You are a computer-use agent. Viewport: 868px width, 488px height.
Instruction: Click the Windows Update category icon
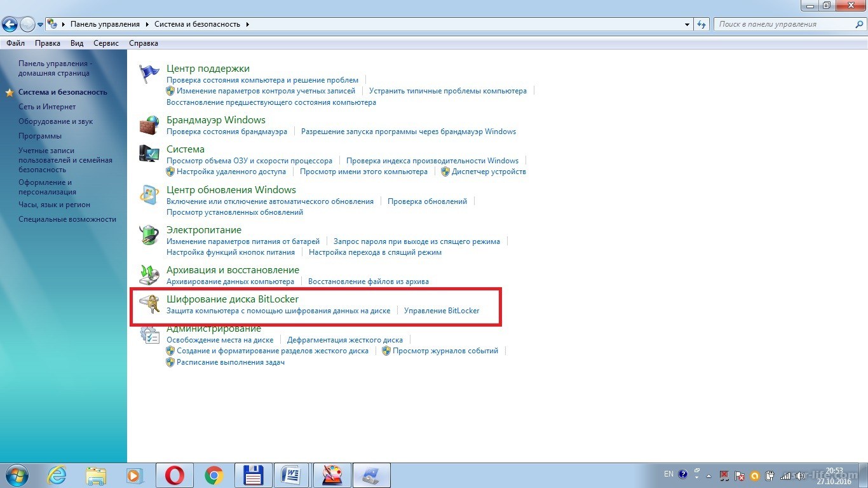149,195
